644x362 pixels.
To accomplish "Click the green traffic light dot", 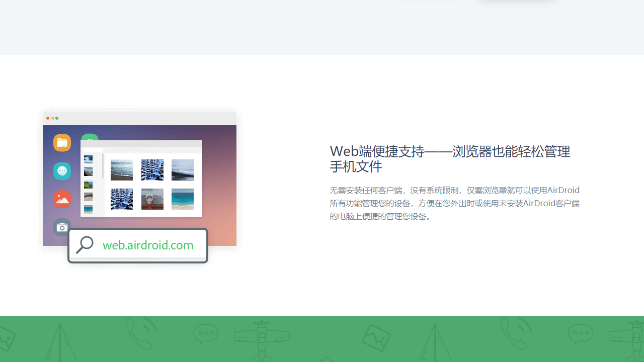I will (57, 118).
